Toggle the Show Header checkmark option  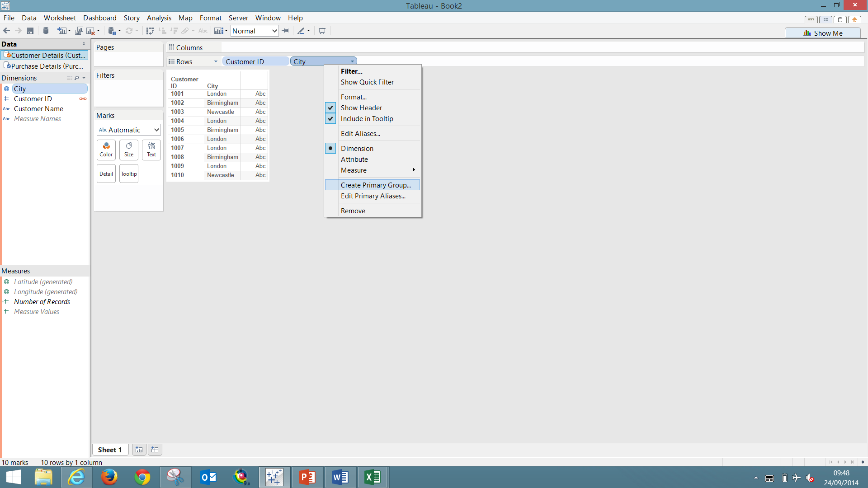point(361,108)
